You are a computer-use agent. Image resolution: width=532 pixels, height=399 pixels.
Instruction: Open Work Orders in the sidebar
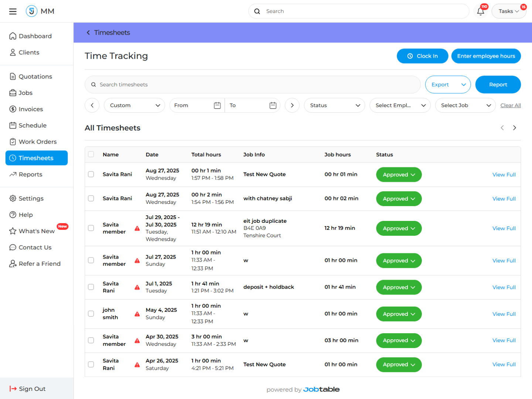pyautogui.click(x=37, y=142)
